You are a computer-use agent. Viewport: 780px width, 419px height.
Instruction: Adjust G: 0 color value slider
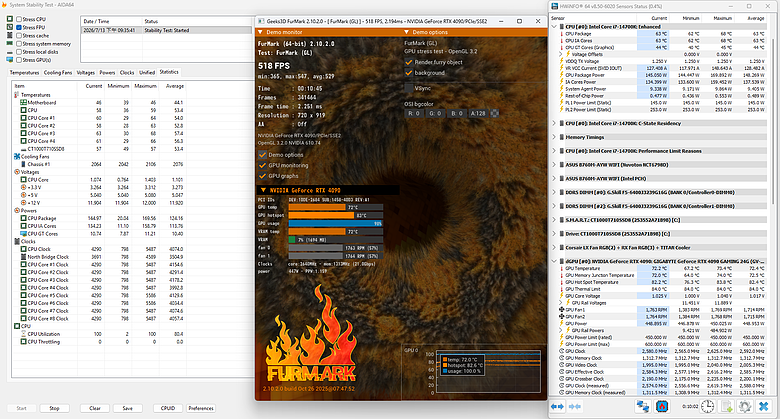click(x=435, y=113)
